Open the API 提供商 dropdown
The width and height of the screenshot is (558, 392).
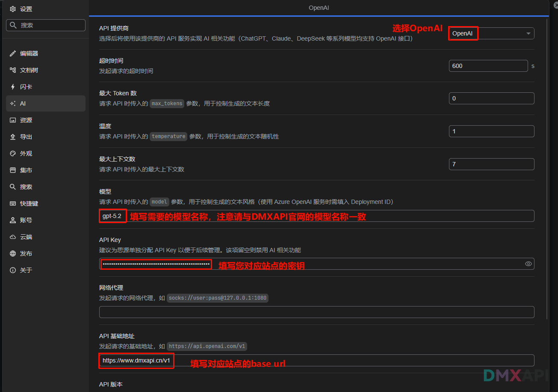[x=491, y=33]
